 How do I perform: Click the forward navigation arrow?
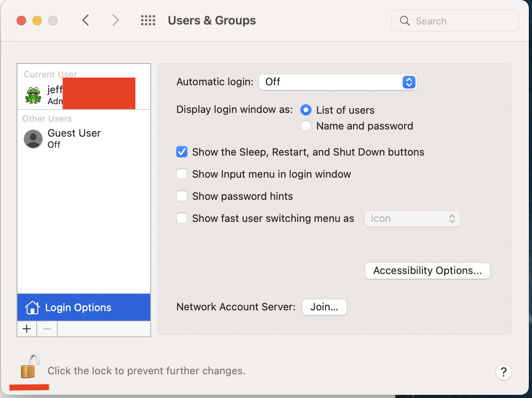115,20
